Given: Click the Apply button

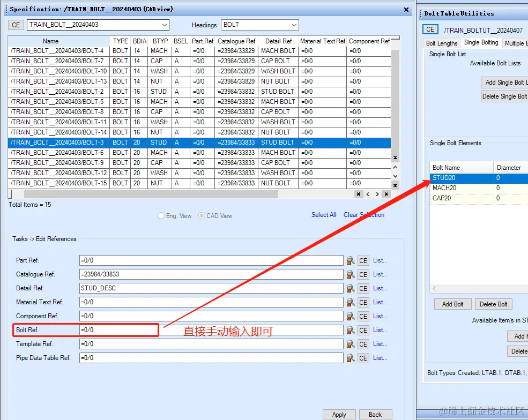Looking at the screenshot, I should pos(339,415).
